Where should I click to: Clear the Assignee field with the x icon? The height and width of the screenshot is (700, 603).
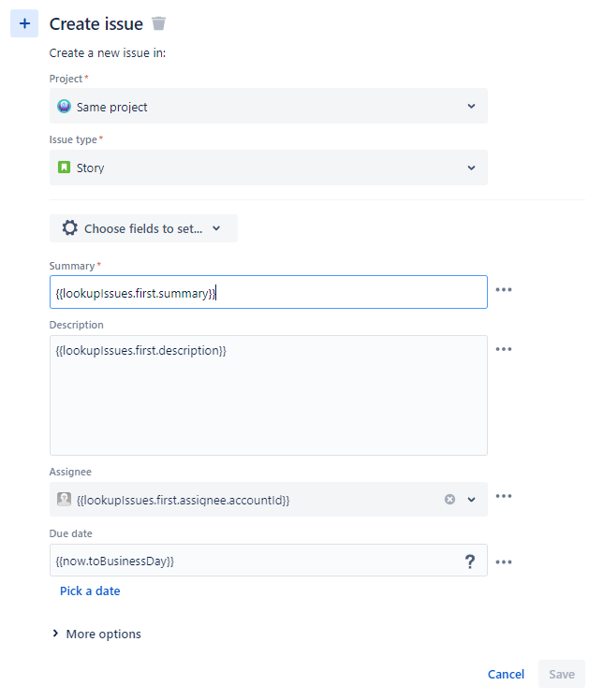tap(449, 500)
